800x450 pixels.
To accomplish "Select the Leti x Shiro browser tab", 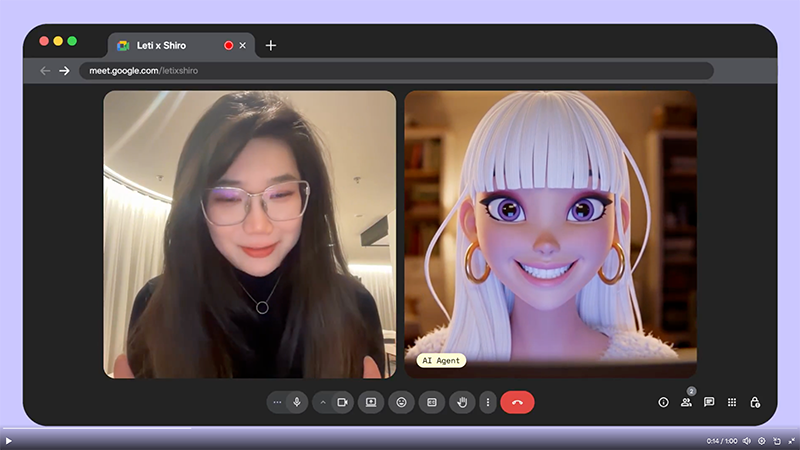I will click(182, 45).
